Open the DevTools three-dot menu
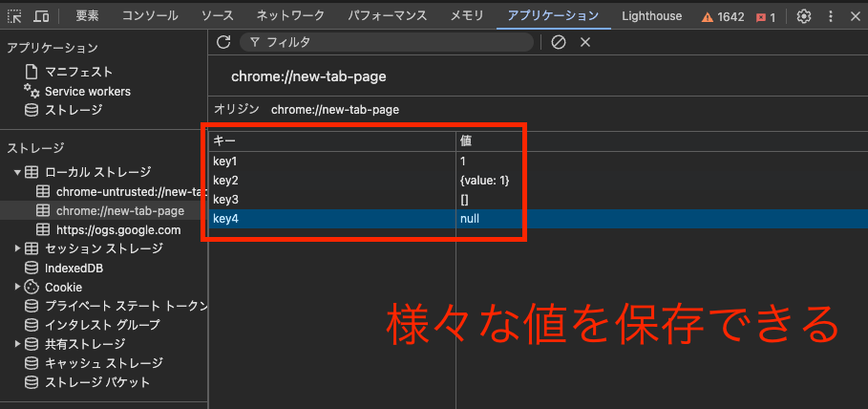Screen dimensions: 868x409 (831, 16)
